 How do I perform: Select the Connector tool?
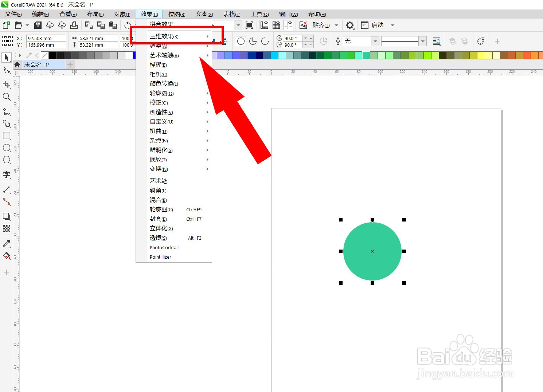point(7,201)
